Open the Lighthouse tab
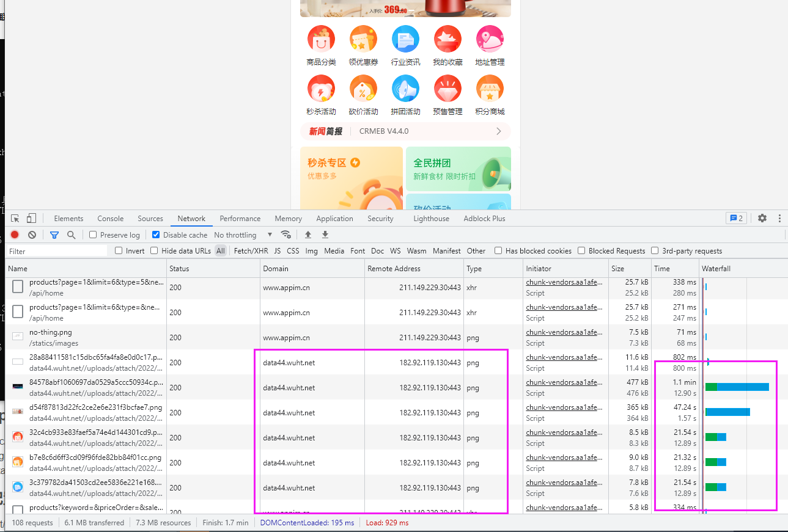 tap(431, 219)
